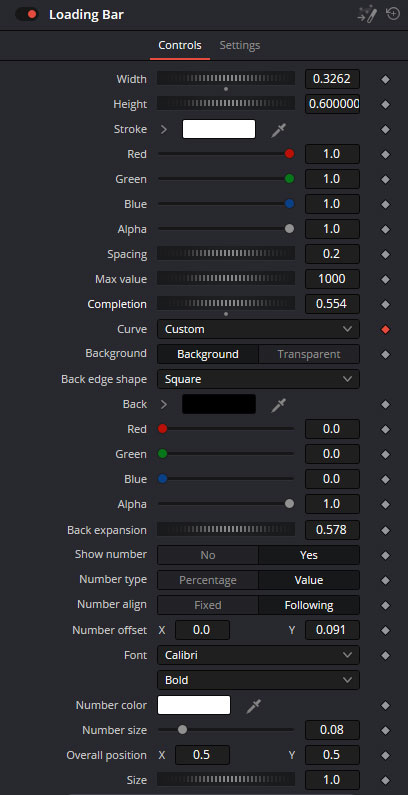
Task: Click the red Curve keyframe diamond
Action: point(386,330)
